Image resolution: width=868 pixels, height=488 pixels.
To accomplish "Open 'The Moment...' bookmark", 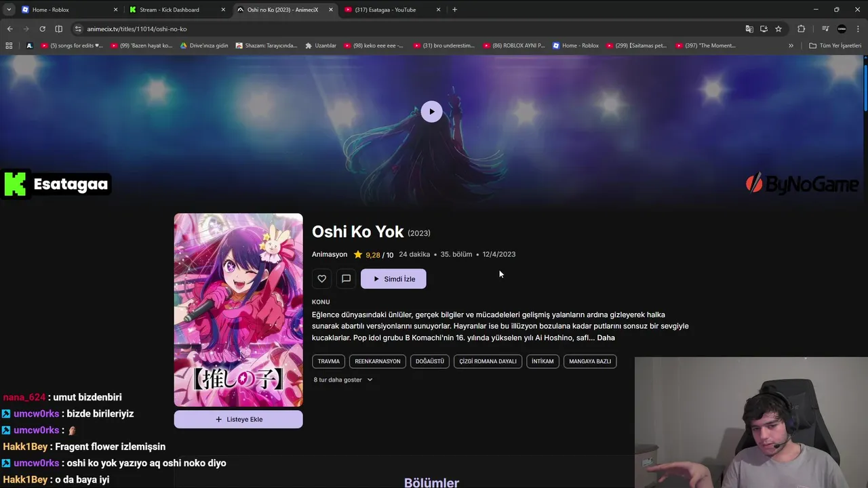I will (706, 45).
